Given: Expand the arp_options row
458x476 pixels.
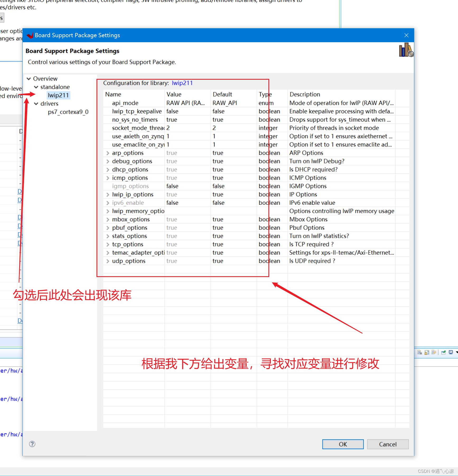Looking at the screenshot, I should coord(108,153).
